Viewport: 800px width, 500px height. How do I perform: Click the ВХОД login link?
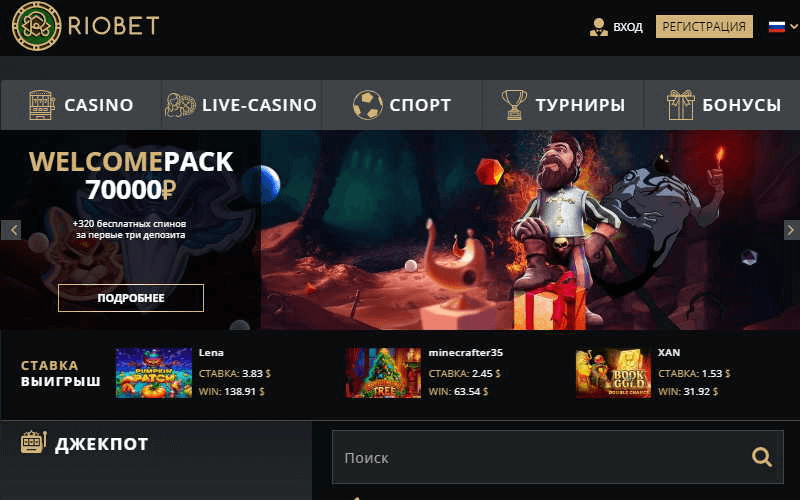click(x=628, y=27)
